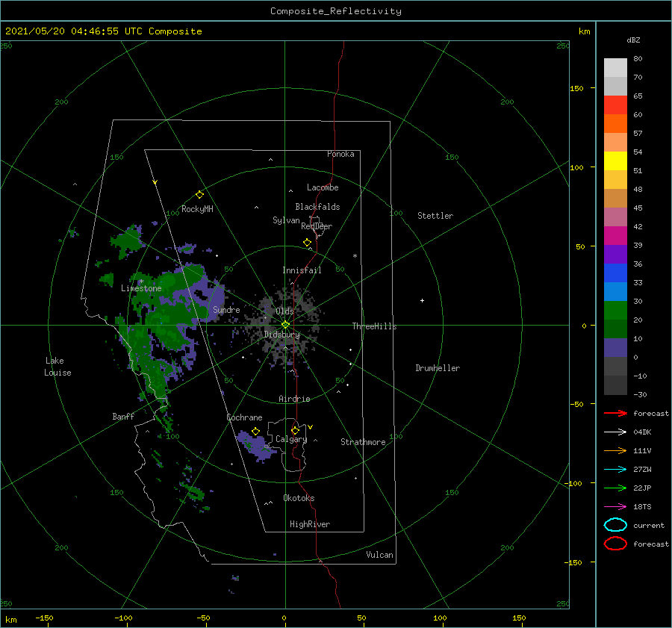Click the bright yellow dBZ legend band
This screenshot has width=672, height=628.
[615, 161]
